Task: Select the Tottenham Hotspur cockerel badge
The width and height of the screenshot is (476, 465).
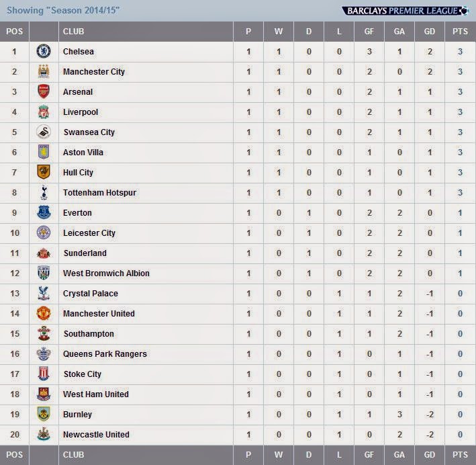Action: pyautogui.click(x=44, y=192)
